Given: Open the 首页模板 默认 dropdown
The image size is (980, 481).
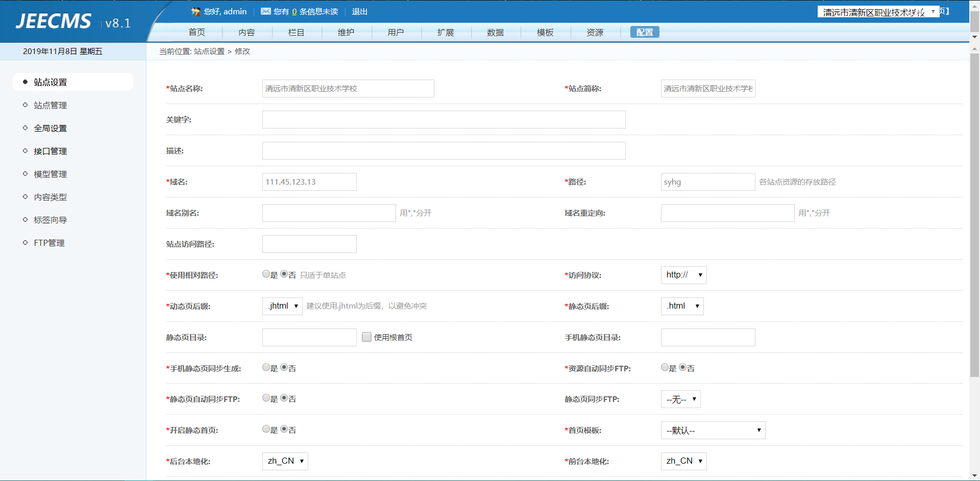Looking at the screenshot, I should 713,431.
